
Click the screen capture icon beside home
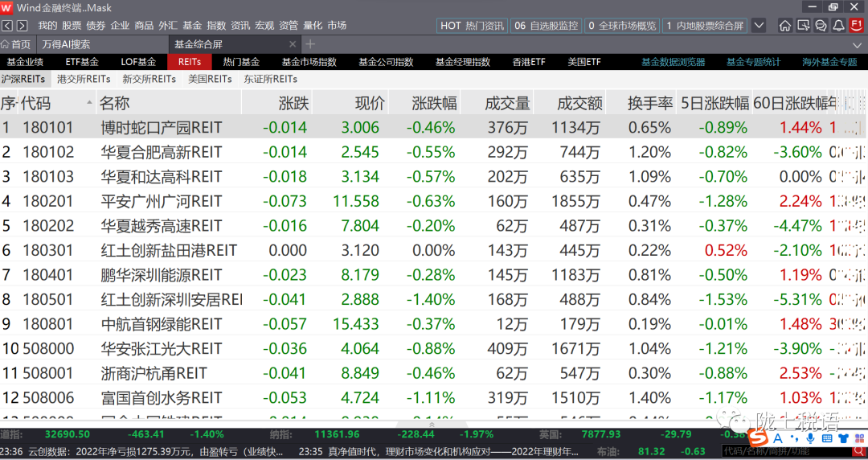(x=803, y=26)
